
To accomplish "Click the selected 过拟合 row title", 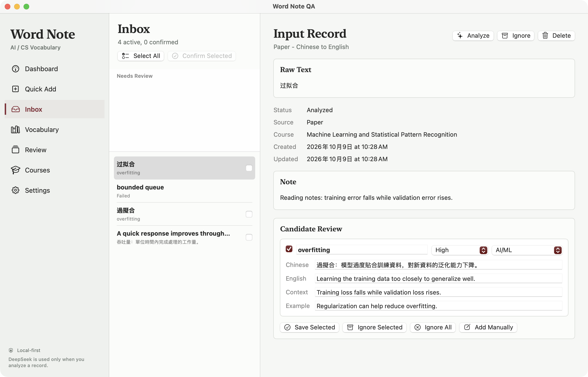I will [126, 164].
